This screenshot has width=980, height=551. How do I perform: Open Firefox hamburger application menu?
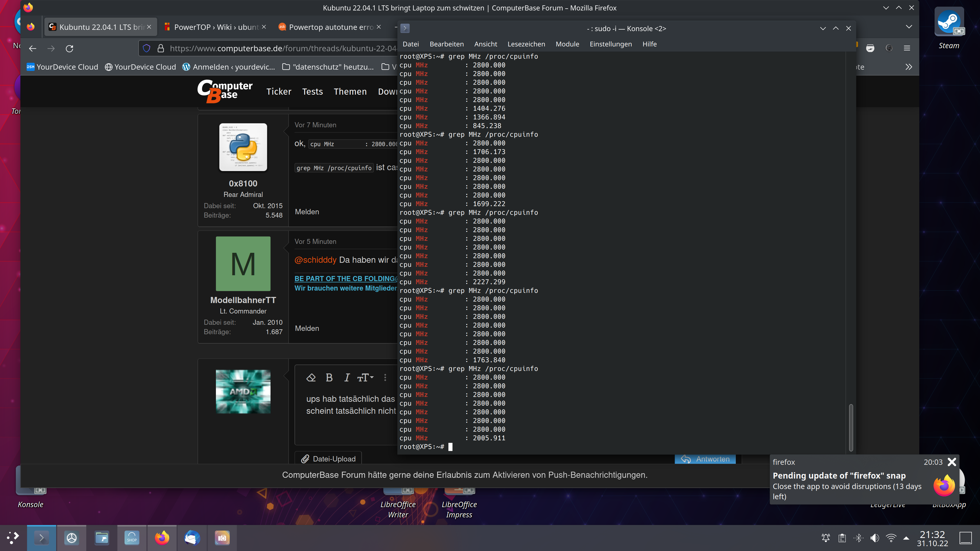[x=907, y=48]
